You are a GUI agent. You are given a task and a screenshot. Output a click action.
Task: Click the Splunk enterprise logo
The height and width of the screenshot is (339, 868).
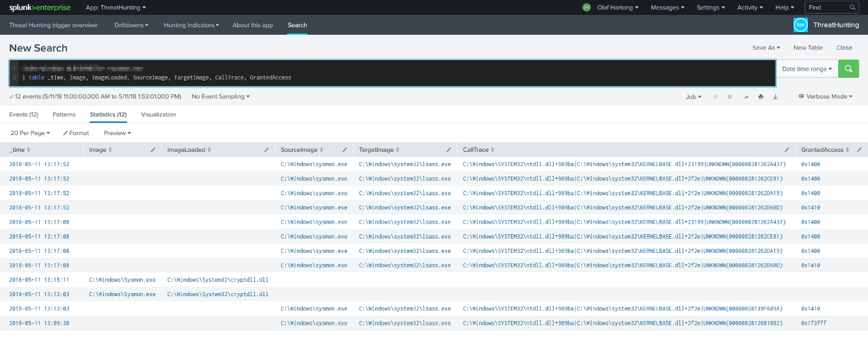40,7
